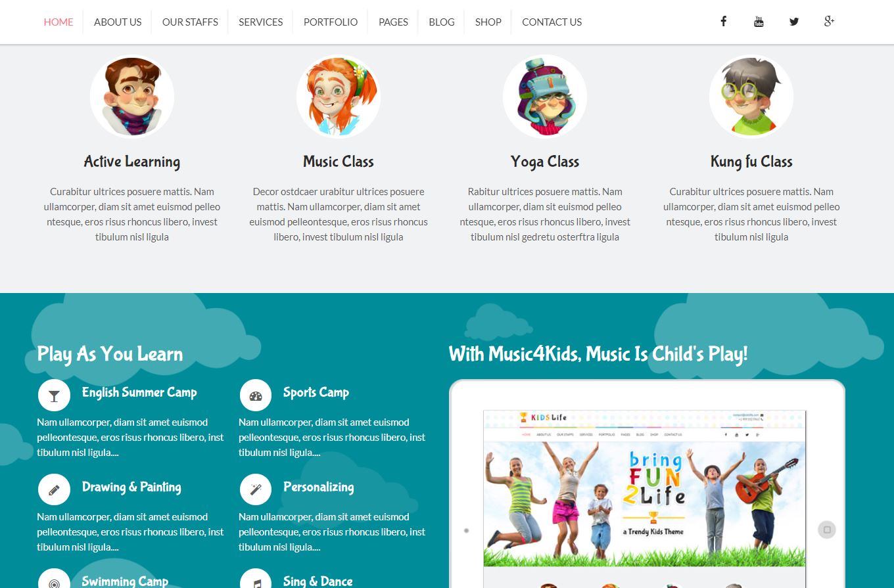Click the English Summer Camp cocktail glass icon
This screenshot has height=588, width=894.
(x=54, y=396)
